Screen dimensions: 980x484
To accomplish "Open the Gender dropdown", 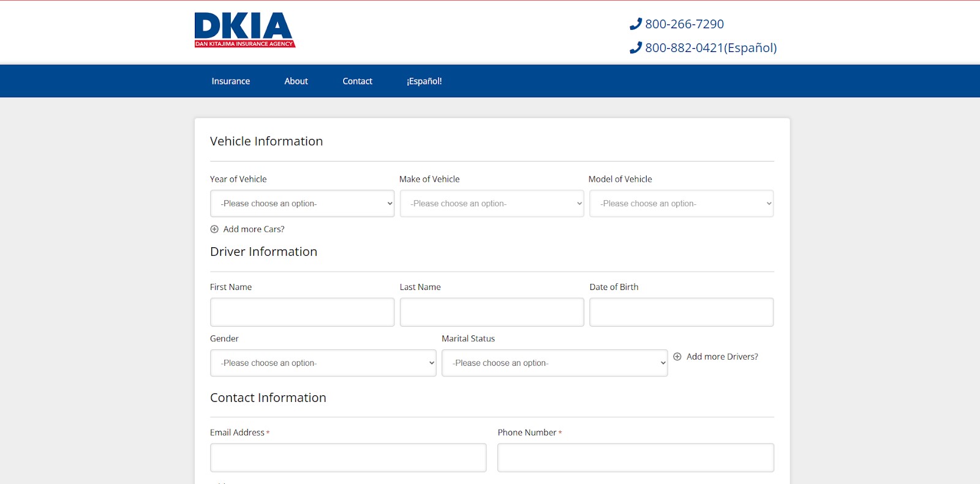I will click(x=323, y=363).
